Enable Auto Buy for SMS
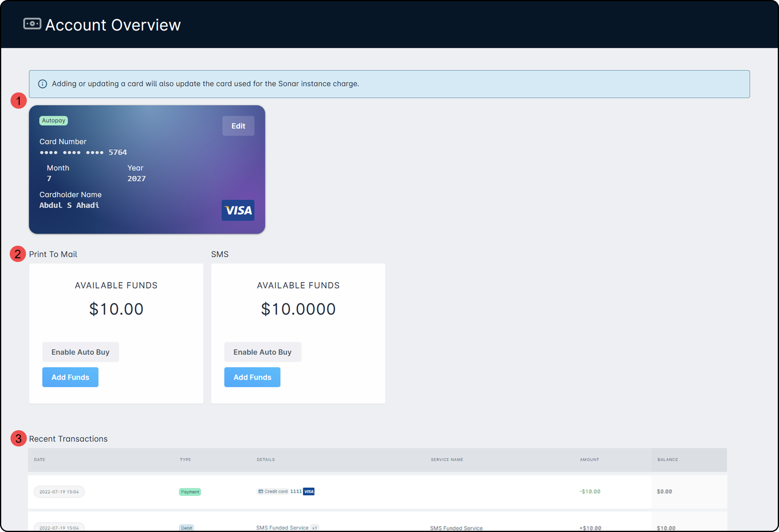The height and width of the screenshot is (532, 779). click(263, 352)
